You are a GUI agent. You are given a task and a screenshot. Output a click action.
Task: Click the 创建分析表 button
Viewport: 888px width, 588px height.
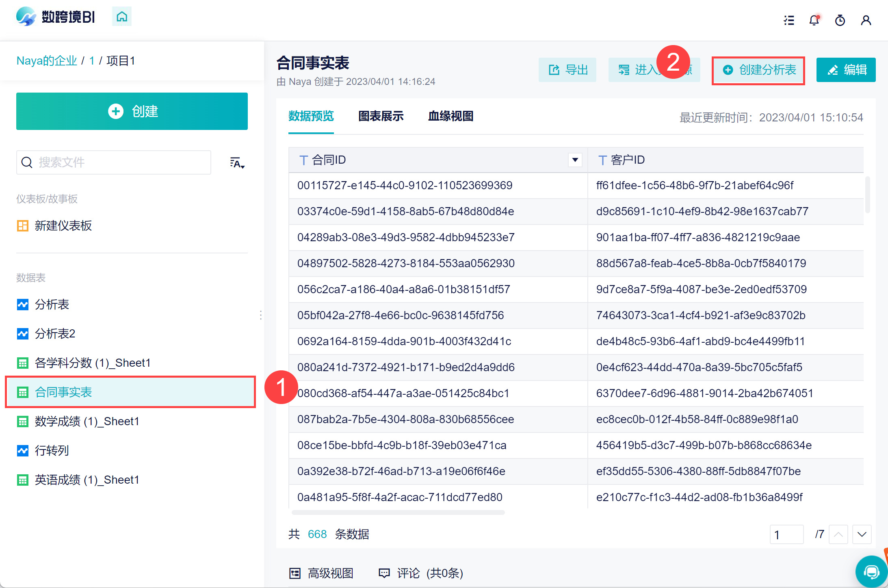click(758, 70)
